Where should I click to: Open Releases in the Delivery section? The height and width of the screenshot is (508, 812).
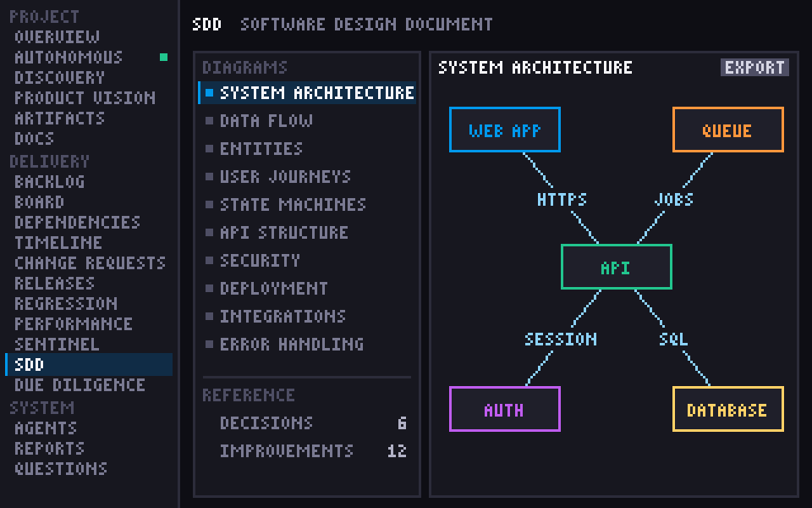coord(54,283)
